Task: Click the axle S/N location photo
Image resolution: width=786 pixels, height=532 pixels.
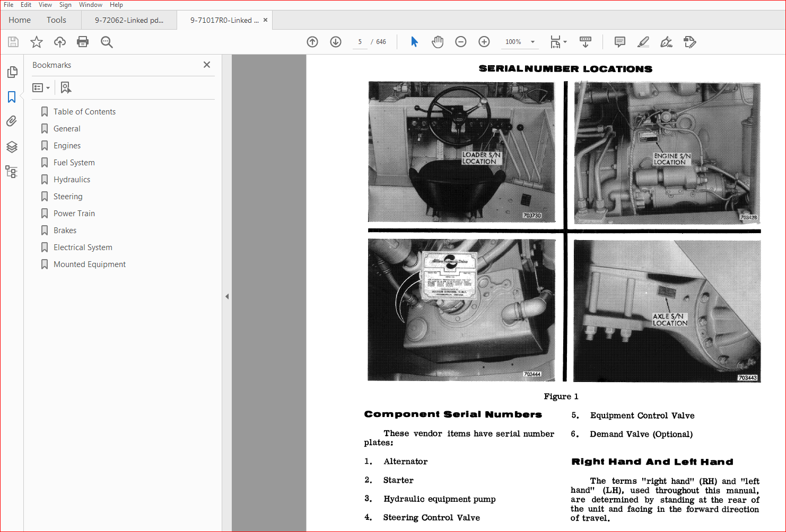Action: [x=667, y=311]
